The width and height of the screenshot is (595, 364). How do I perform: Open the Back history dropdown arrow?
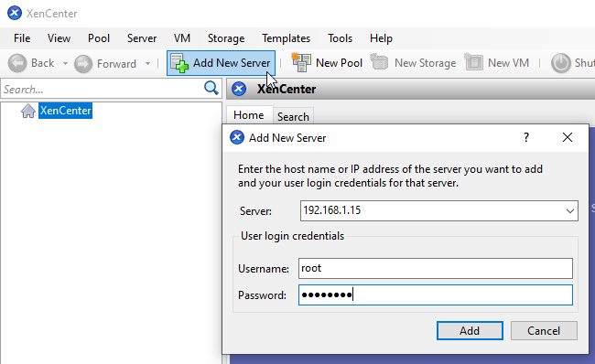tap(65, 63)
